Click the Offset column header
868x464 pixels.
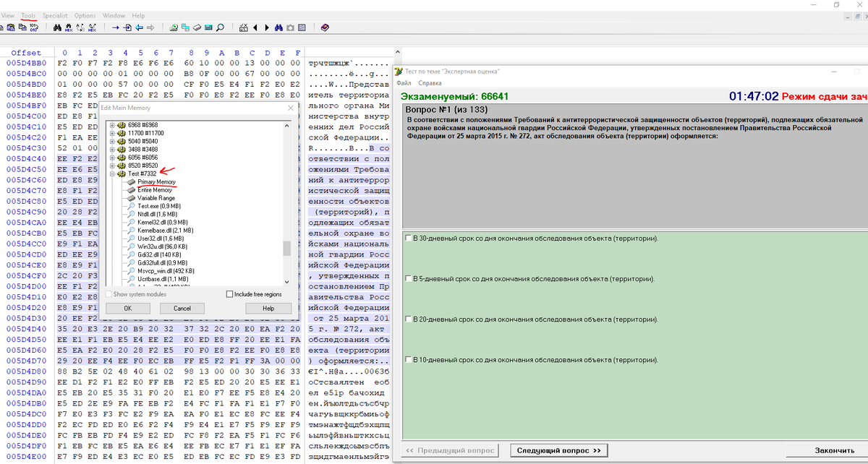[26, 53]
